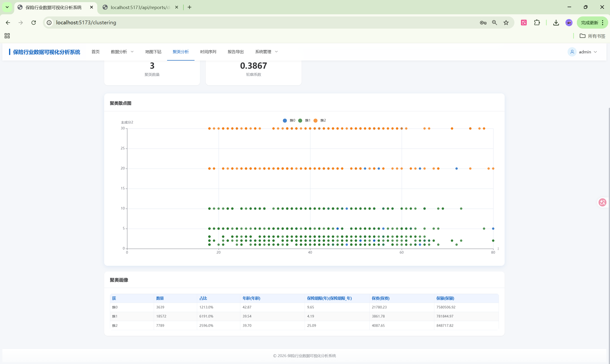Open the password key icon

(483, 23)
